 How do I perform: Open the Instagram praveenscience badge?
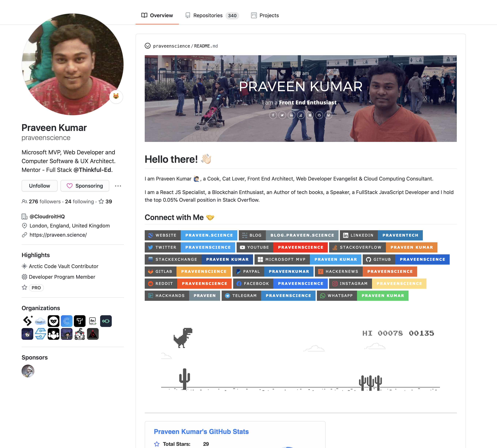pyautogui.click(x=378, y=284)
